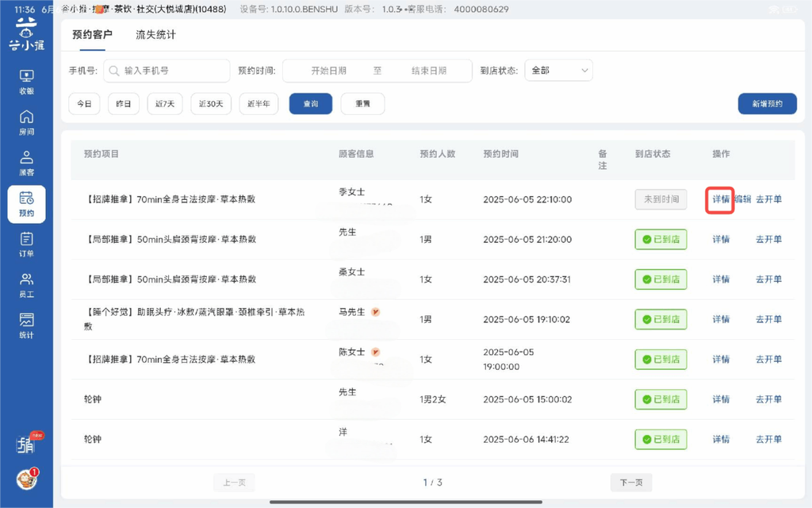The height and width of the screenshot is (508, 812).
Task: Click the 预约时间 column header
Action: point(501,154)
